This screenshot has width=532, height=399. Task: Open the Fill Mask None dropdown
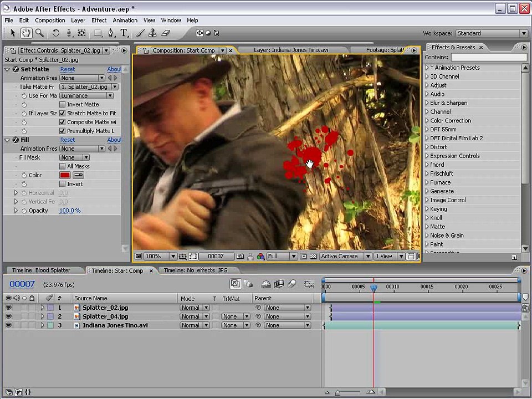[x=75, y=157]
